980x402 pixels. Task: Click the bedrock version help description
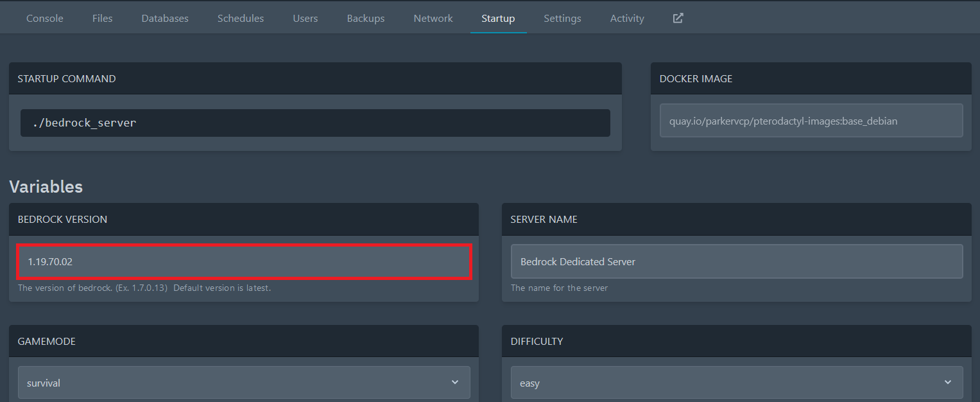tap(144, 288)
